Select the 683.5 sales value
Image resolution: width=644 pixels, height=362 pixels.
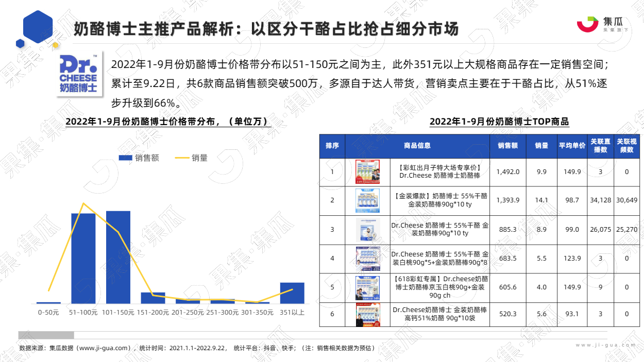click(508, 258)
